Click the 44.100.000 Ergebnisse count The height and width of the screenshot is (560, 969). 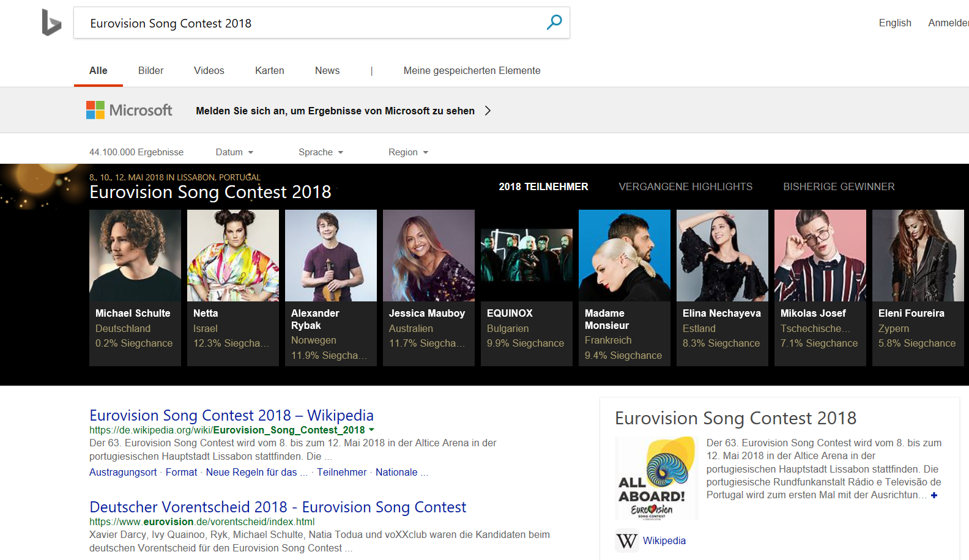click(136, 152)
